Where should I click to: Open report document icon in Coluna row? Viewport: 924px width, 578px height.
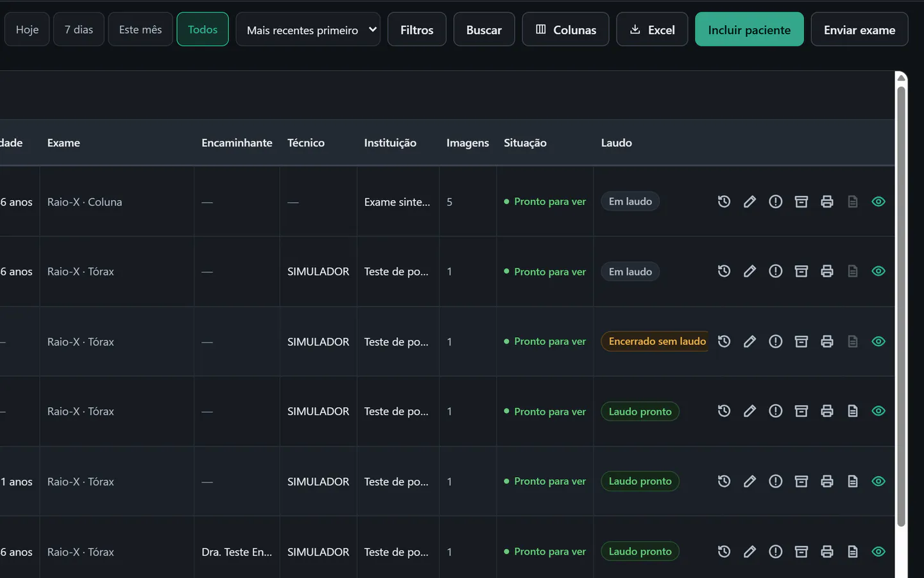pos(853,202)
